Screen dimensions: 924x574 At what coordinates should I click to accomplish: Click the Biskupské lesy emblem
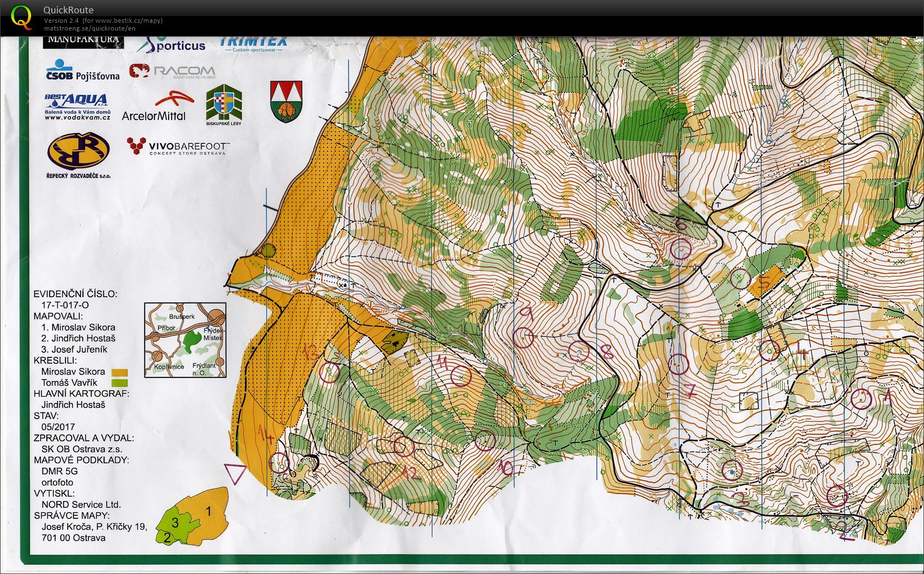(x=224, y=105)
